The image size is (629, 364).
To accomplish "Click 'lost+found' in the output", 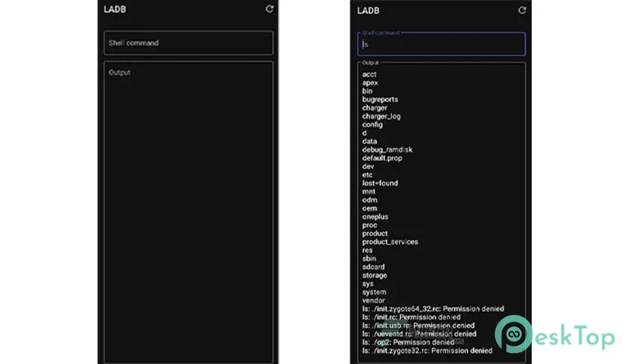I will pyautogui.click(x=380, y=183).
